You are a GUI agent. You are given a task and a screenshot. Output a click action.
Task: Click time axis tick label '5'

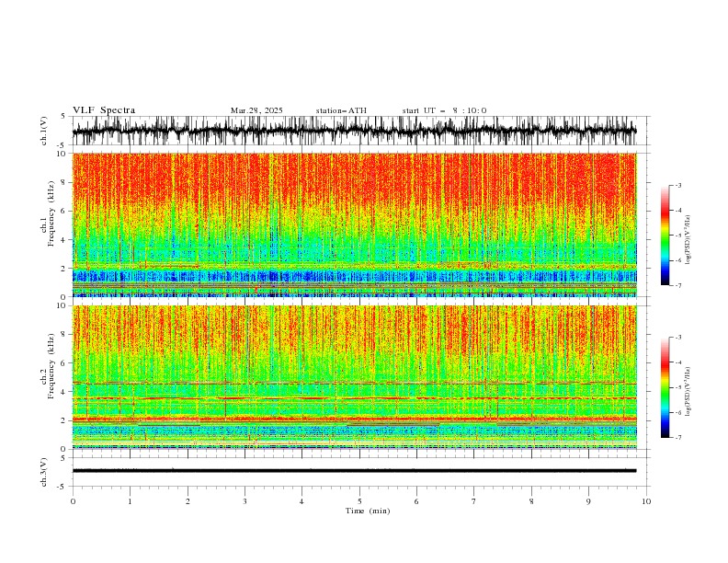click(359, 501)
